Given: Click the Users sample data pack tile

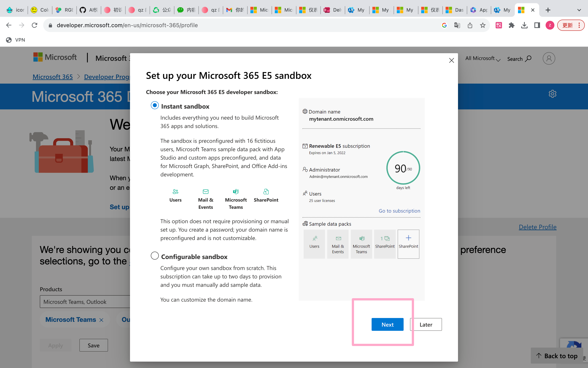Looking at the screenshot, I should [314, 244].
